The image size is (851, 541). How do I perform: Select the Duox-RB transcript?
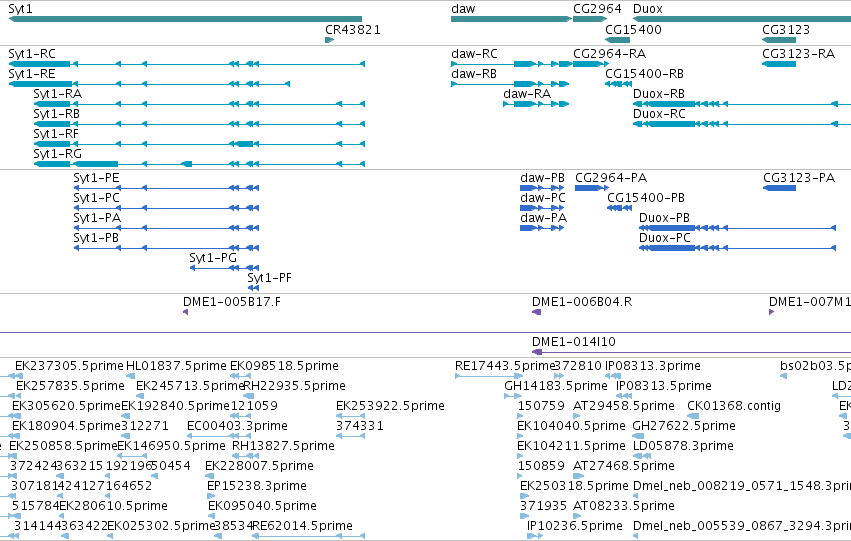pyautogui.click(x=742, y=104)
